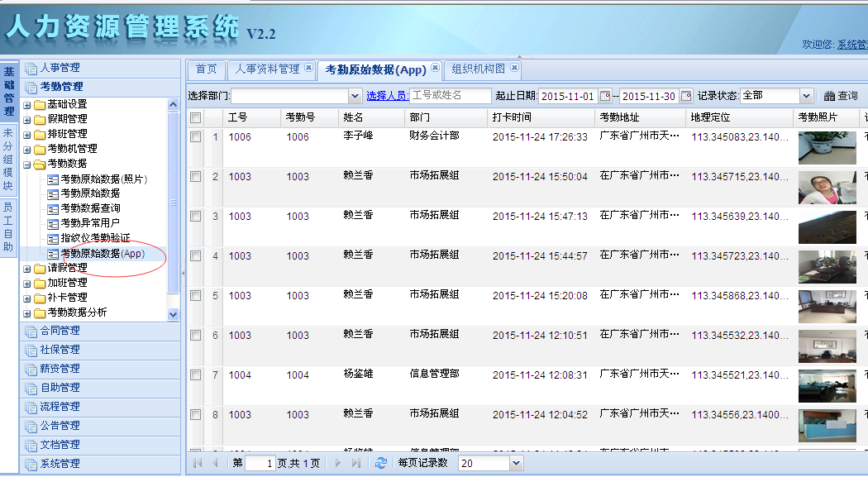Open 考勤原始数据(照片) tree page

[x=103, y=179]
